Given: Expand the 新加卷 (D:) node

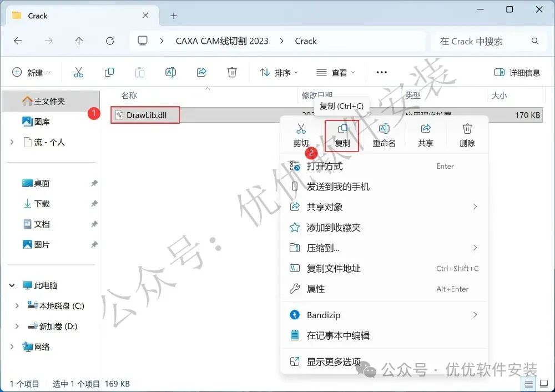Looking at the screenshot, I should pos(17,326).
